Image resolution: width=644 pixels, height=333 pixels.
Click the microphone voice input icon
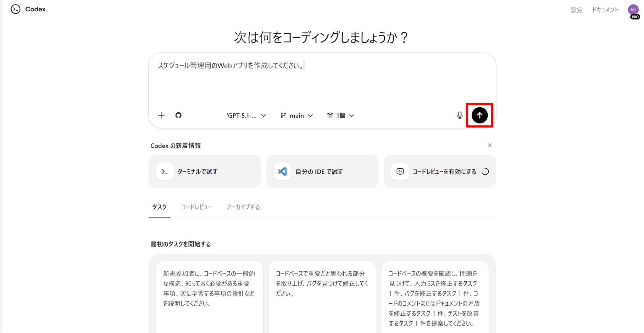(x=459, y=116)
